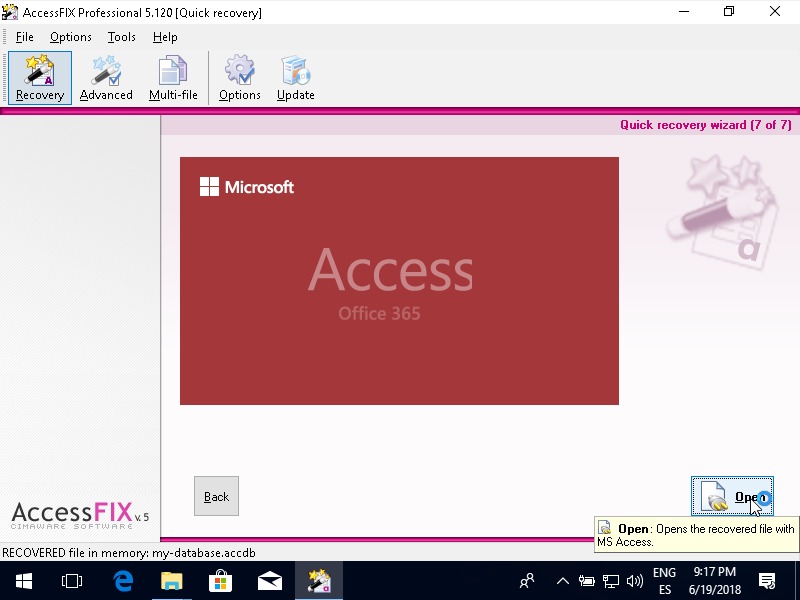Open the Windows Start menu
Screen dimensions: 800x600
tap(23, 580)
